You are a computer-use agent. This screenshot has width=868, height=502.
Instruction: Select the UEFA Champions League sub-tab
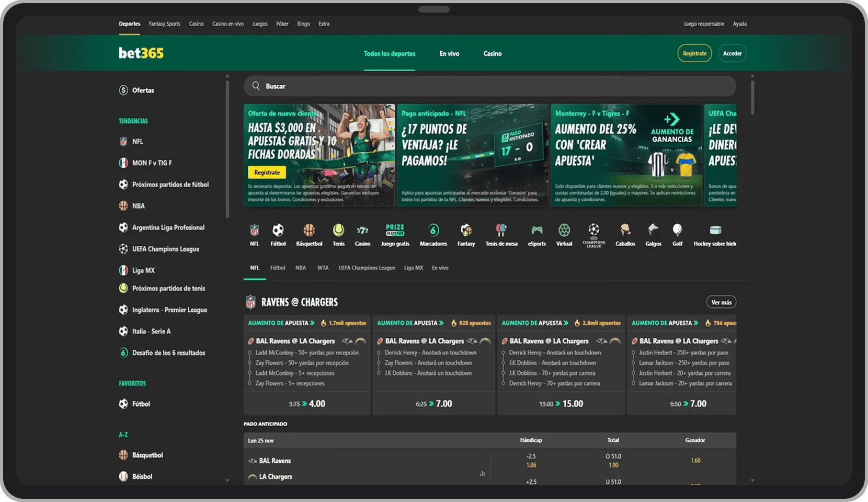tap(367, 268)
